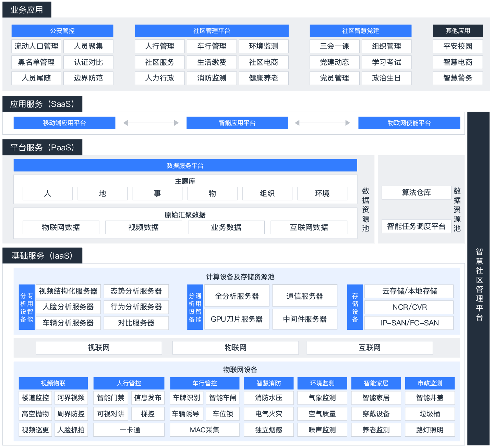The image size is (494, 448).
Task: Click the 平台服务 (PaaS) section tab
Action: [43, 147]
